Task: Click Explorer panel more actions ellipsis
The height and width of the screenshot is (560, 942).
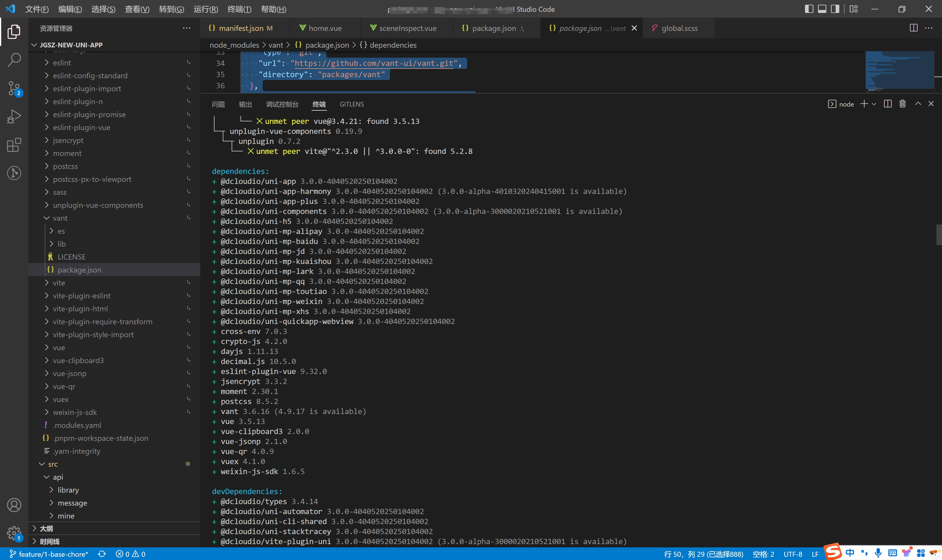Action: [186, 28]
